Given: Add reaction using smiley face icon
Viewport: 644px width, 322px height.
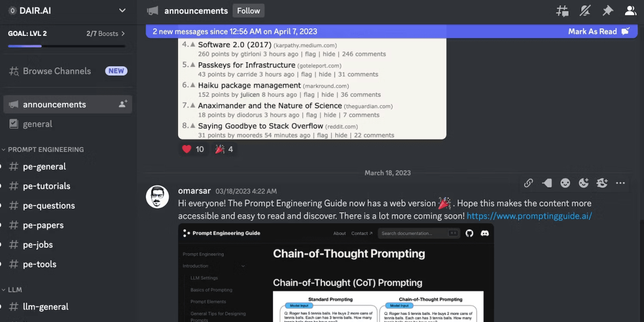Looking at the screenshot, I should click(x=565, y=183).
